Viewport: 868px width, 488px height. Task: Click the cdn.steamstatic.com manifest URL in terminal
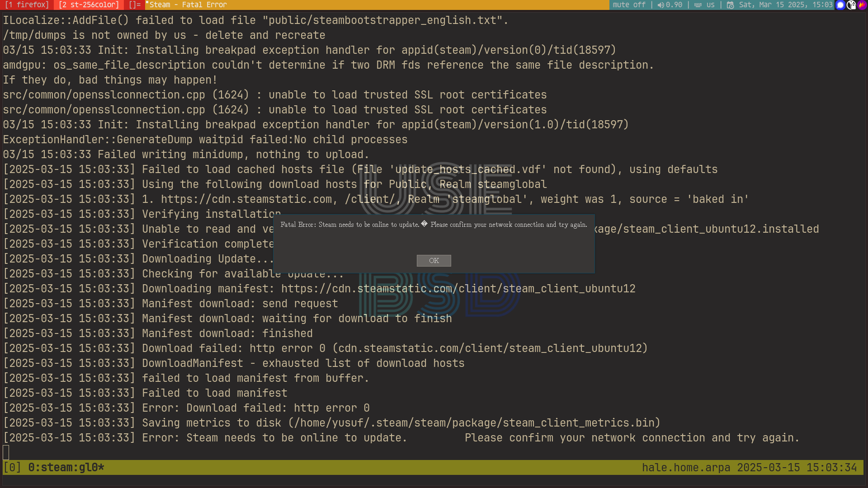(x=458, y=289)
